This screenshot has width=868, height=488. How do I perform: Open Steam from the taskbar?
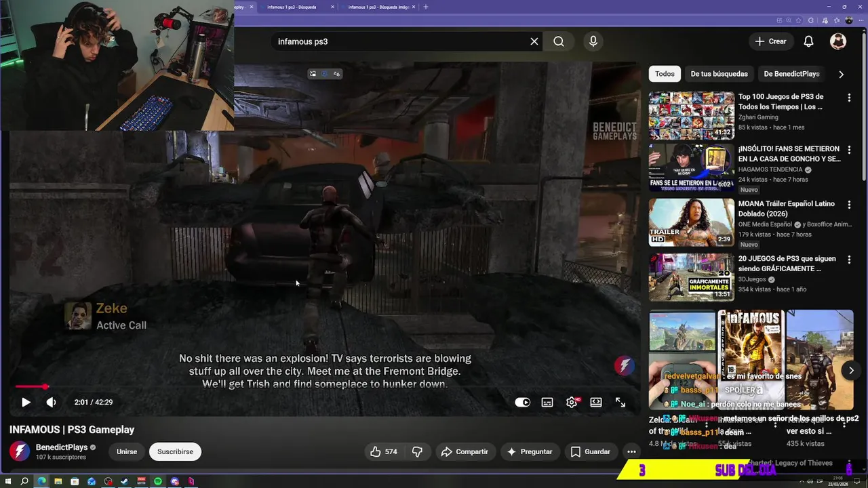pos(125,481)
